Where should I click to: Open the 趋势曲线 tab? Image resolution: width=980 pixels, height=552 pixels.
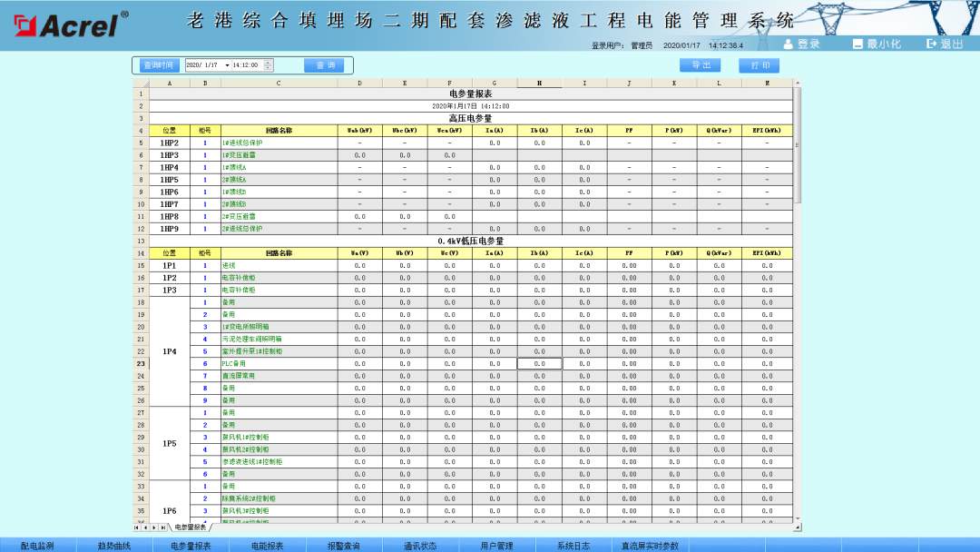[114, 546]
